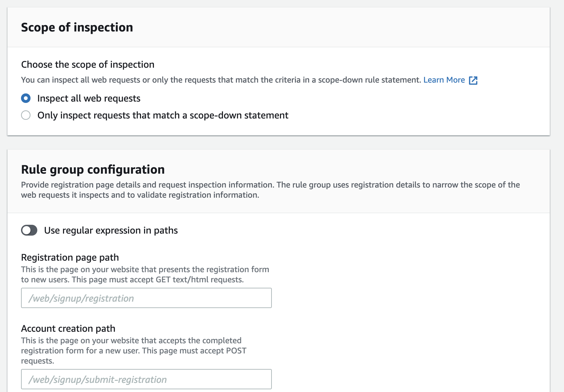The width and height of the screenshot is (564, 392).
Task: Click the /web/signup/submit-registration placeholder text
Action: pos(98,380)
